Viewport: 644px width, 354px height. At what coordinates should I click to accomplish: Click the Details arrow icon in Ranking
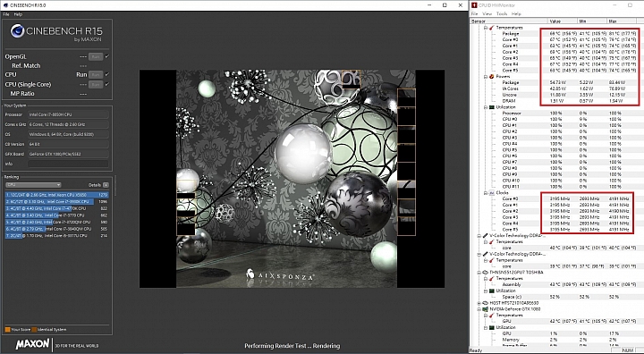[x=106, y=185]
